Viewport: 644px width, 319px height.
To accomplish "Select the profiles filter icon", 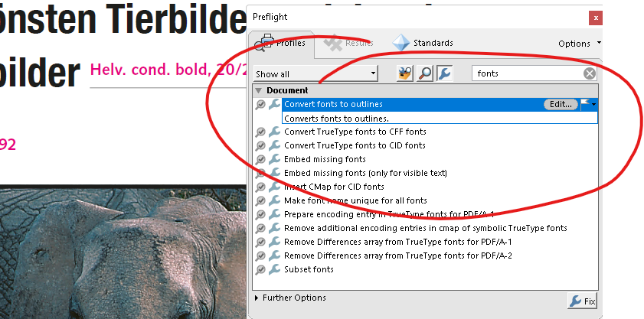I will (405, 74).
